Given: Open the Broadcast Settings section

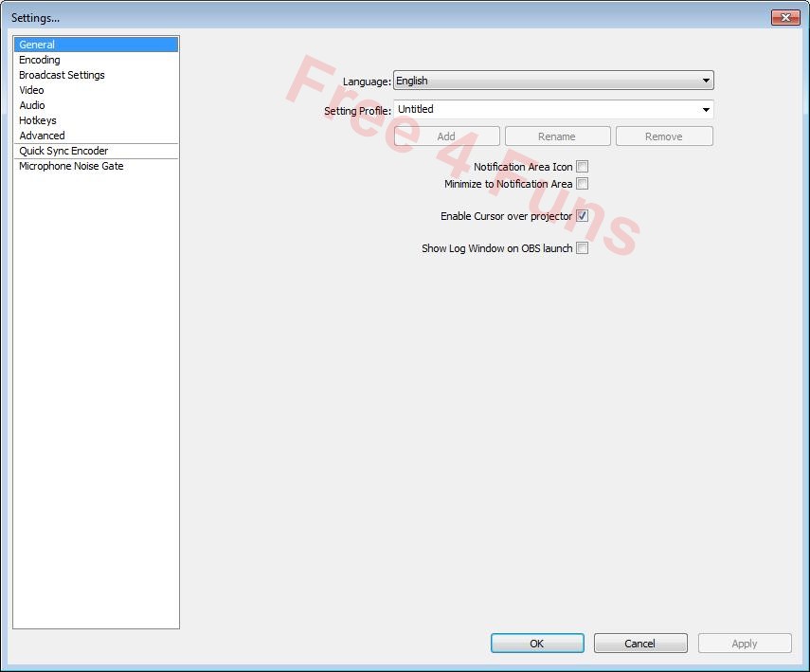Looking at the screenshot, I should click(x=61, y=75).
